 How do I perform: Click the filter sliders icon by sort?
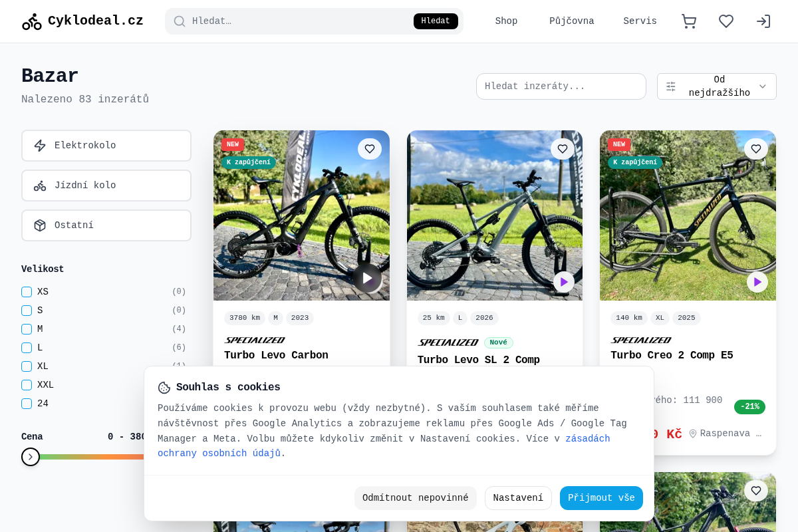(x=671, y=86)
